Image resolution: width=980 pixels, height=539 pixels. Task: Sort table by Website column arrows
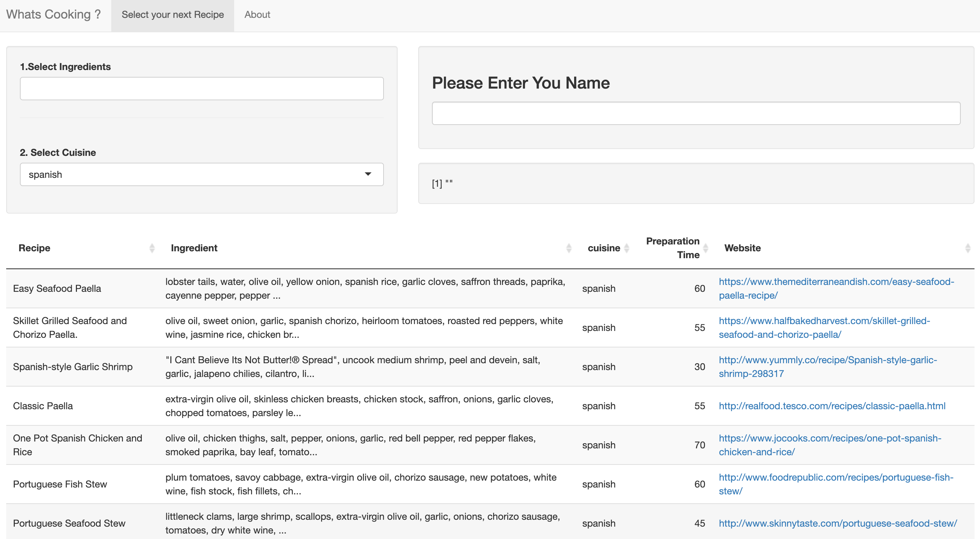[968, 248]
